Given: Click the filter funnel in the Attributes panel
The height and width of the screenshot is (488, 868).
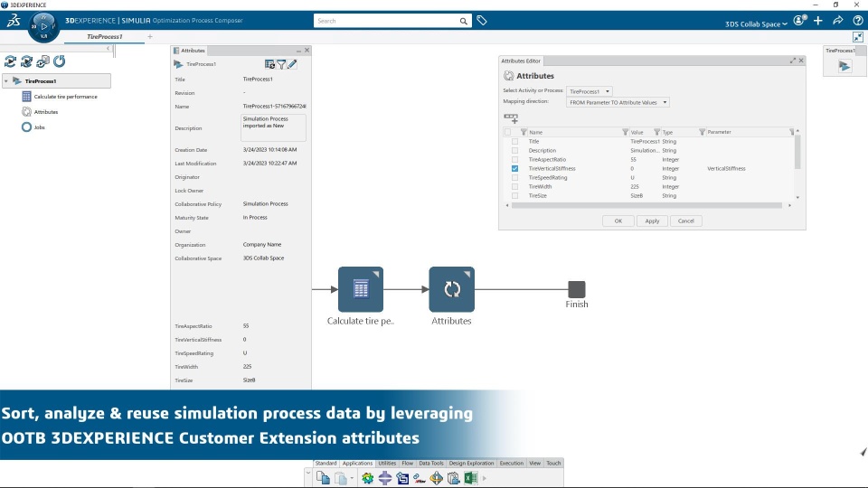Looking at the screenshot, I should [281, 64].
